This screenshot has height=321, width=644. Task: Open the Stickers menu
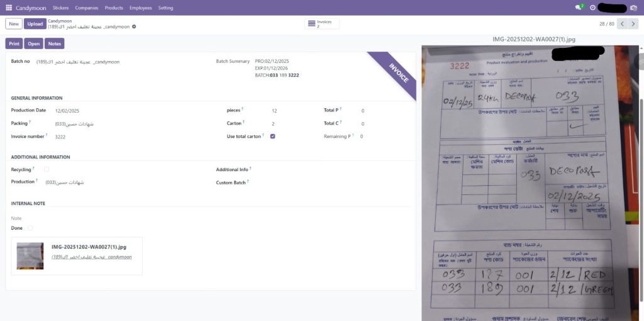(x=60, y=8)
